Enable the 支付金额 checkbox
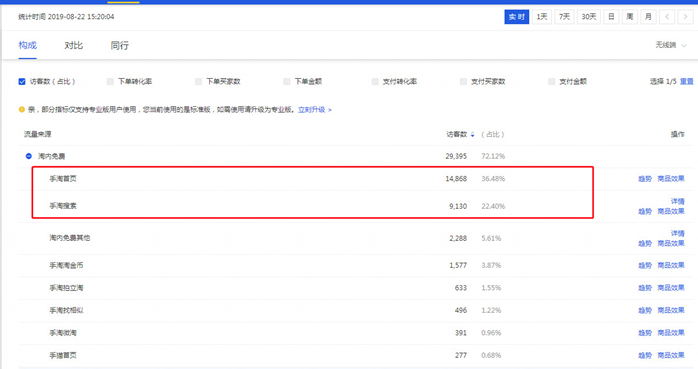The height and width of the screenshot is (369, 698). 552,81
